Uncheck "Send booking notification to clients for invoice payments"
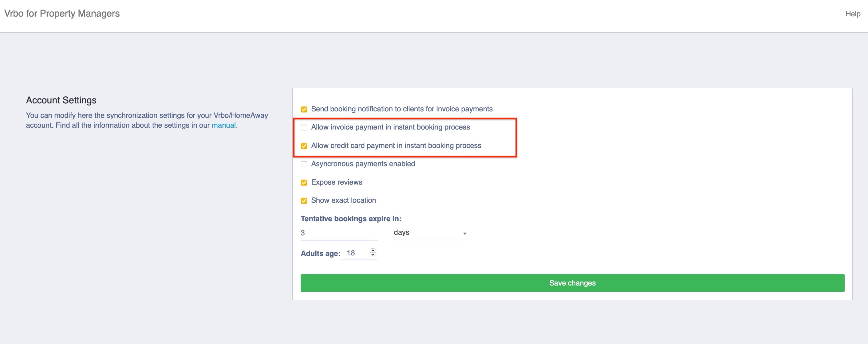 click(304, 109)
